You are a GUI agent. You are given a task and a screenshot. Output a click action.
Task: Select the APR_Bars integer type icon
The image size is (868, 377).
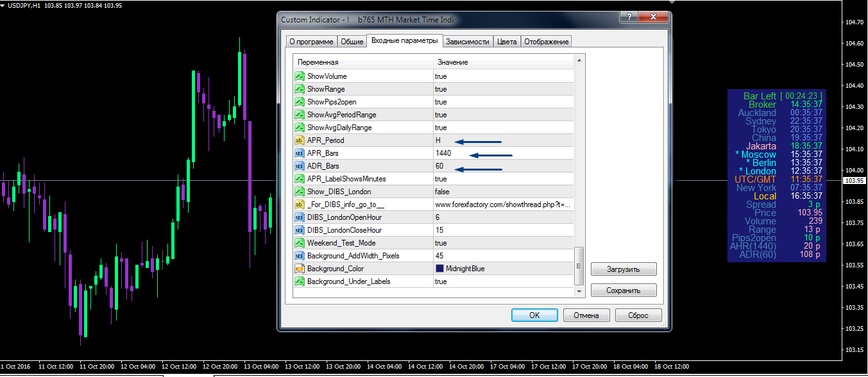300,153
